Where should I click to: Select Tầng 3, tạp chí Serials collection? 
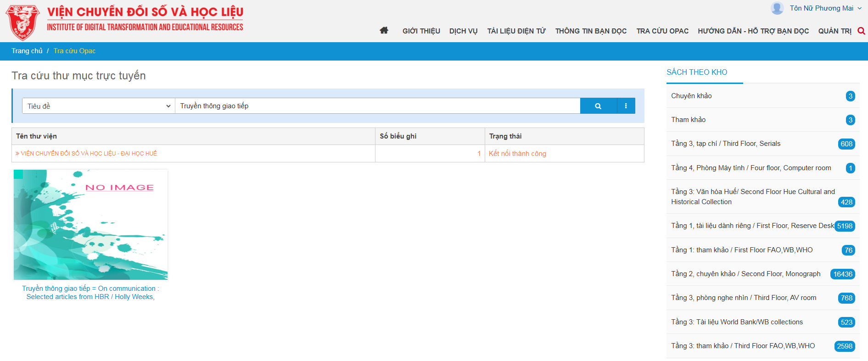point(725,144)
